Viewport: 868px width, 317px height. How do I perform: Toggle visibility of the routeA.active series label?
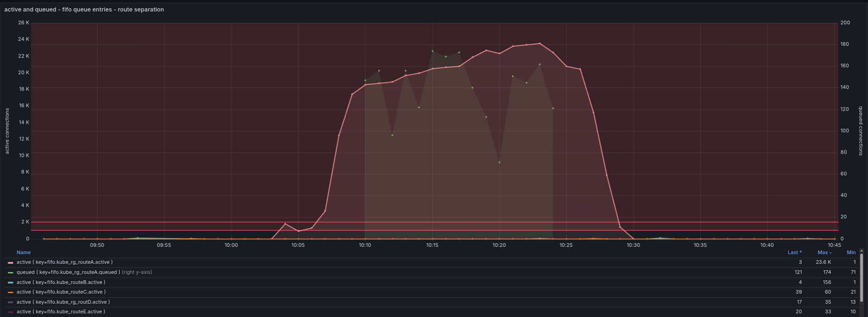tap(64, 262)
